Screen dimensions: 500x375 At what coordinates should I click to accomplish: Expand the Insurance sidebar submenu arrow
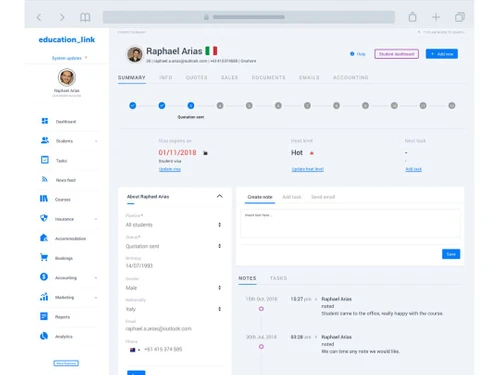pos(96,219)
